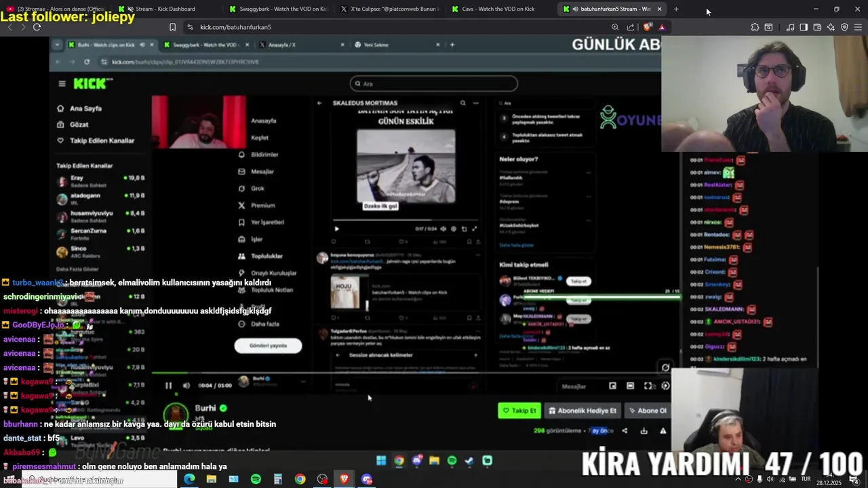This screenshot has width=868, height=488.
Task: Open Spotify from the Windows taskbar
Action: click(x=256, y=479)
